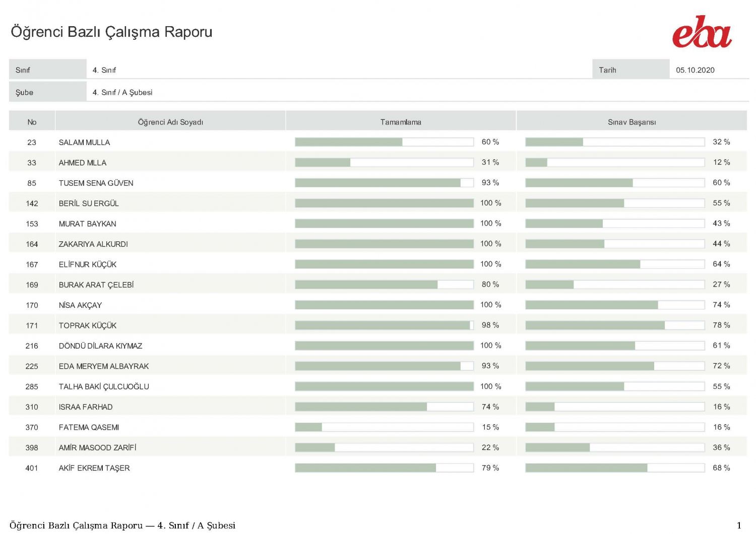Viewport: 756px width, 534px height.
Task: Click the Sınıf field value 4. Sınıf
Action: tap(104, 70)
